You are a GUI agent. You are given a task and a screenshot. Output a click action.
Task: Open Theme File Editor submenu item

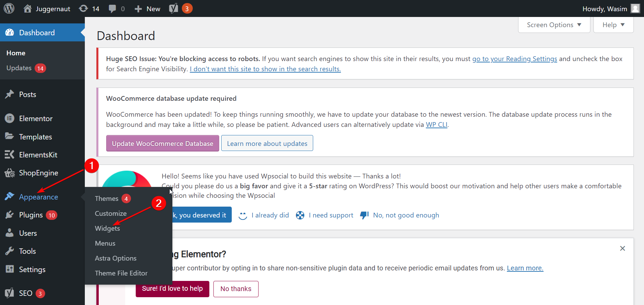pyautogui.click(x=121, y=273)
